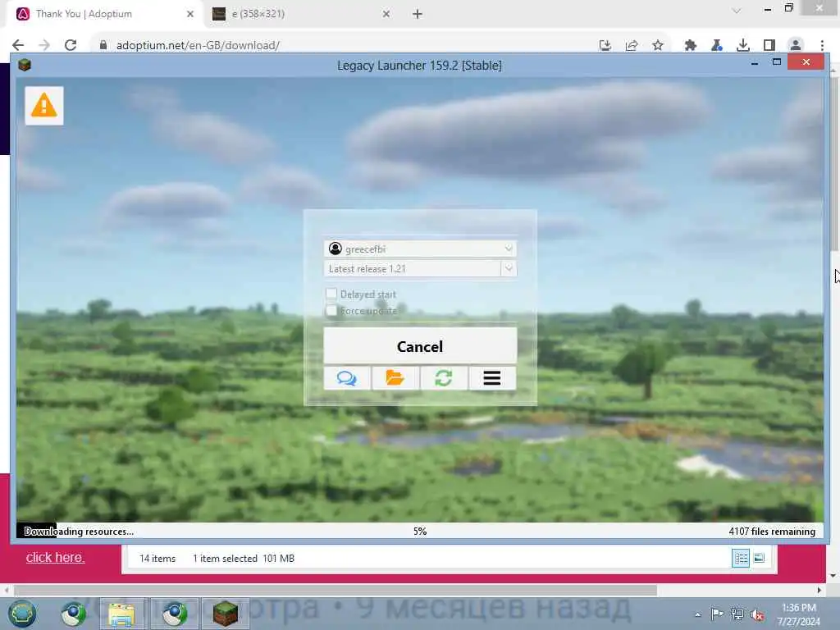Image resolution: width=840 pixels, height=630 pixels.
Task: Open the hamburger settings menu button
Action: point(492,378)
